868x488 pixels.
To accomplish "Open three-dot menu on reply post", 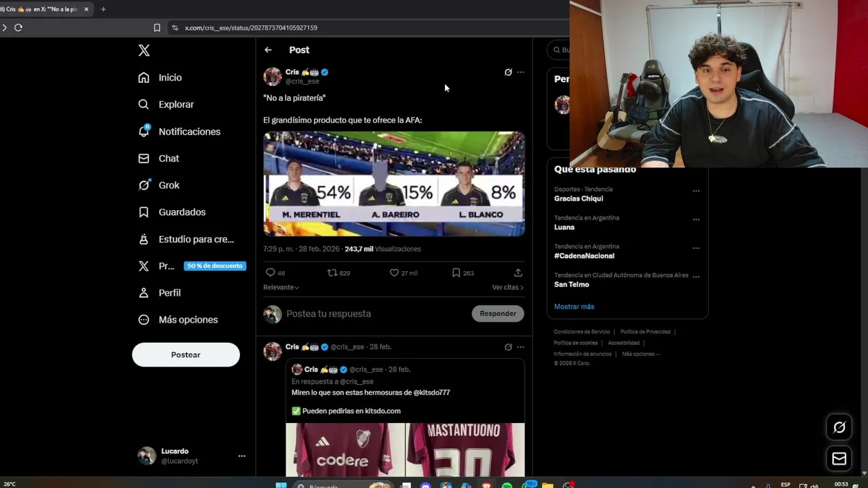I will click(520, 347).
